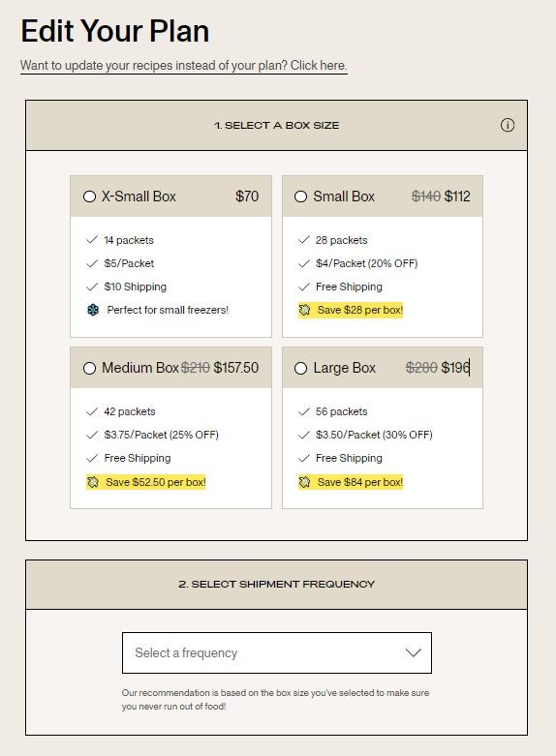This screenshot has height=756, width=556.
Task: Choose the Medium Box radio option
Action: [89, 369]
